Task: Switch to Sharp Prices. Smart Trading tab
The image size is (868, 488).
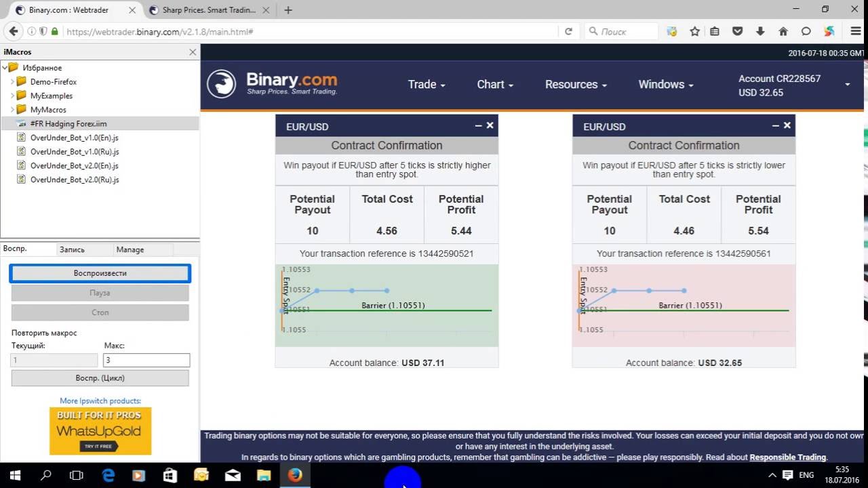Action: [209, 10]
